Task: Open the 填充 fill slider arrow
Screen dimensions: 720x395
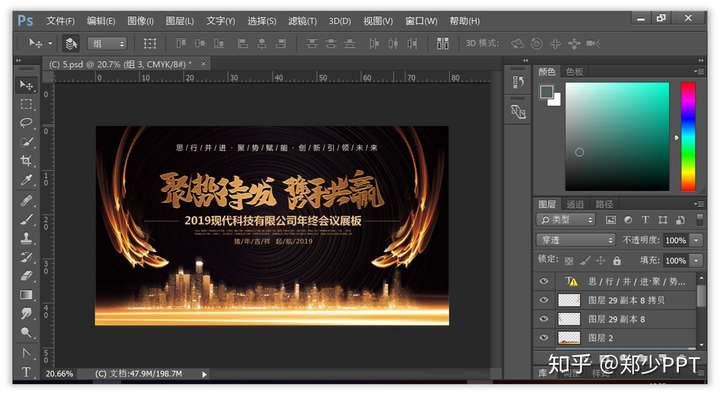Action: point(697,260)
